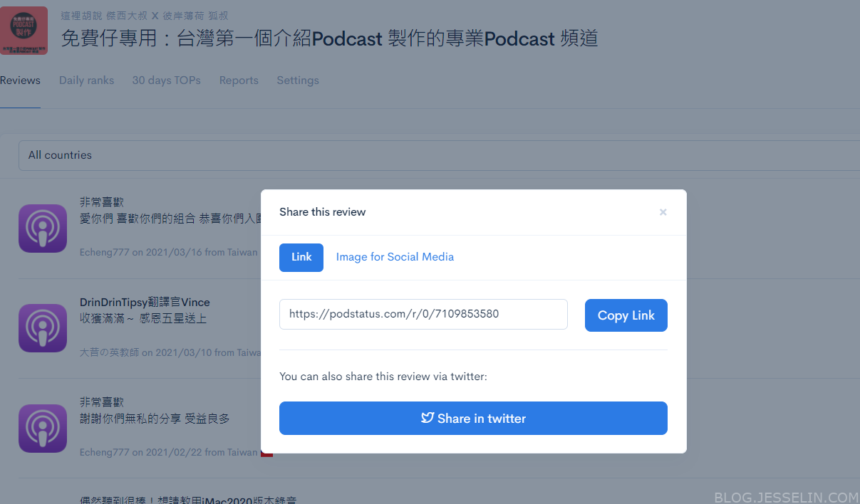
Task: Click podcast icon beside Echeng777 2021/03/16 review
Action: click(x=43, y=228)
